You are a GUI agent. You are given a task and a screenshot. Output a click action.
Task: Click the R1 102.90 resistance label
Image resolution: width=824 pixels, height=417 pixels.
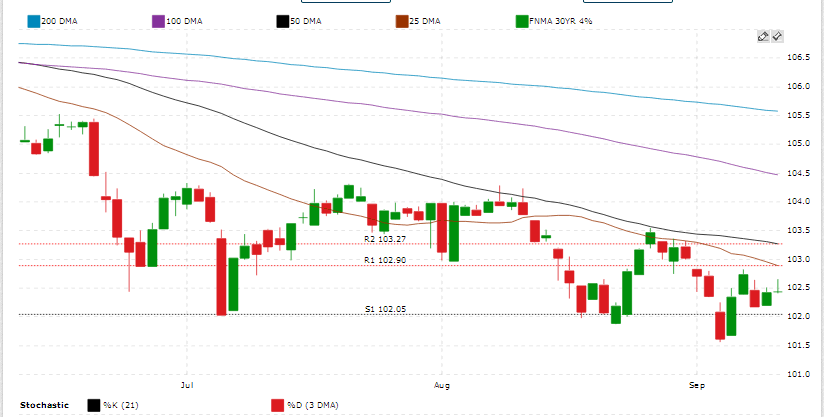(385, 260)
